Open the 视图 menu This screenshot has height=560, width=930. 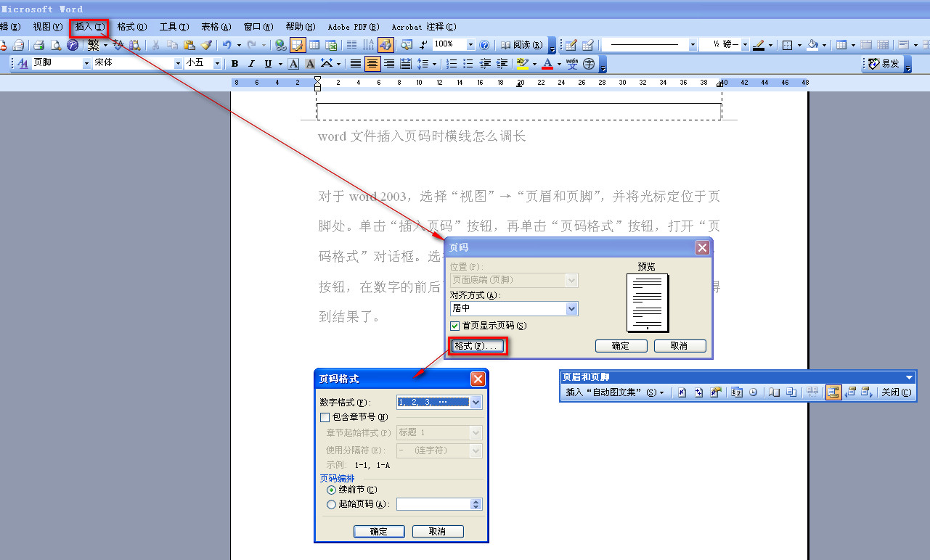(x=48, y=27)
